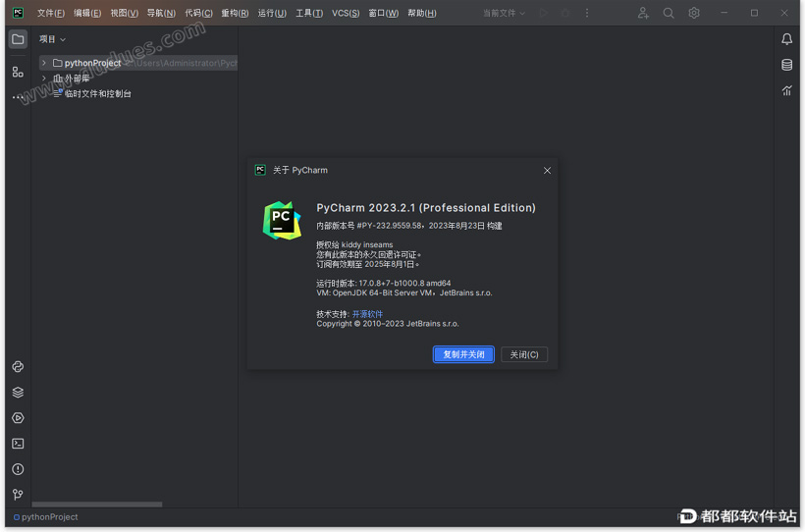Click the Debug bug icon in toolbar
805x532 pixels.
(565, 13)
